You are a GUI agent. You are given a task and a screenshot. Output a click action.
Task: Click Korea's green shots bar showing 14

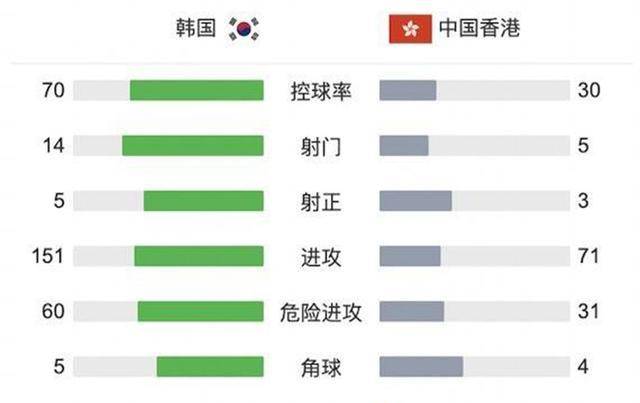(x=193, y=146)
